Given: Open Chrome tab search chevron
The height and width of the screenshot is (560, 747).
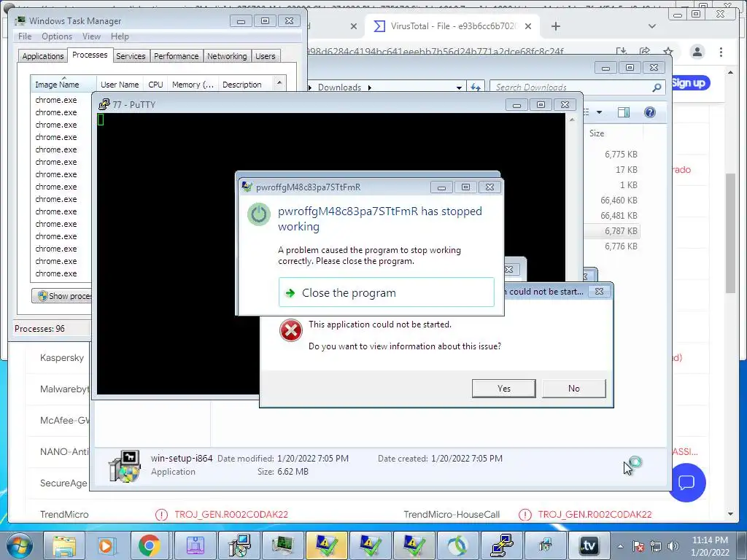Looking at the screenshot, I should click(x=652, y=26).
